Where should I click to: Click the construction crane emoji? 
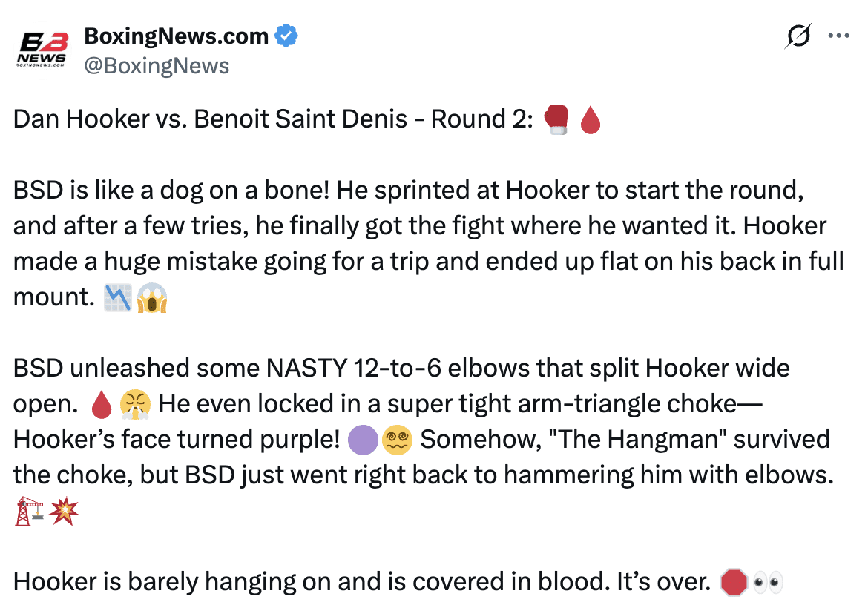click(x=28, y=511)
